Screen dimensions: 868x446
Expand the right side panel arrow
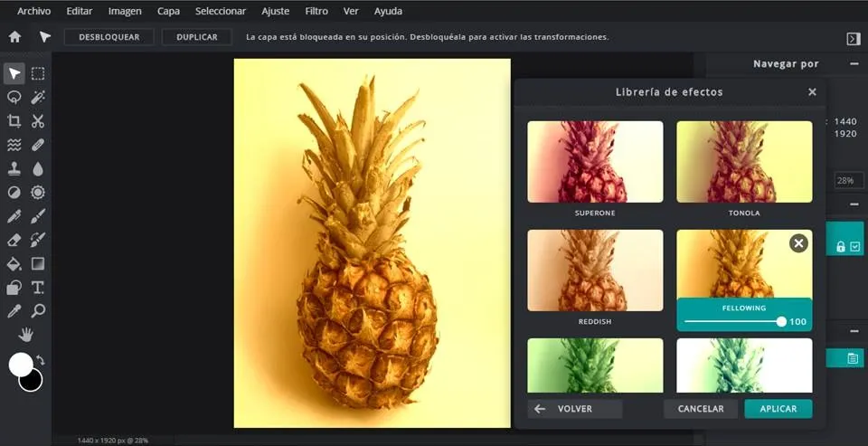pos(853,38)
